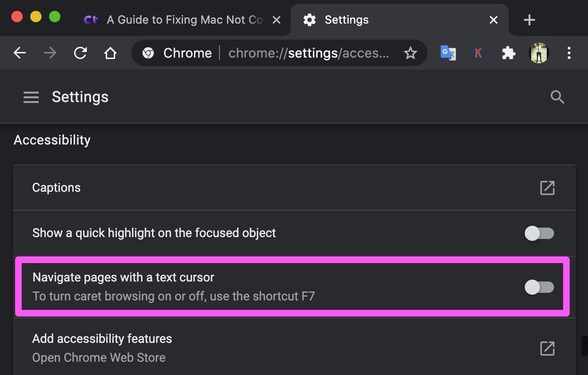The image size is (588, 375).
Task: Bookmark this page with the star icon
Action: 411,53
